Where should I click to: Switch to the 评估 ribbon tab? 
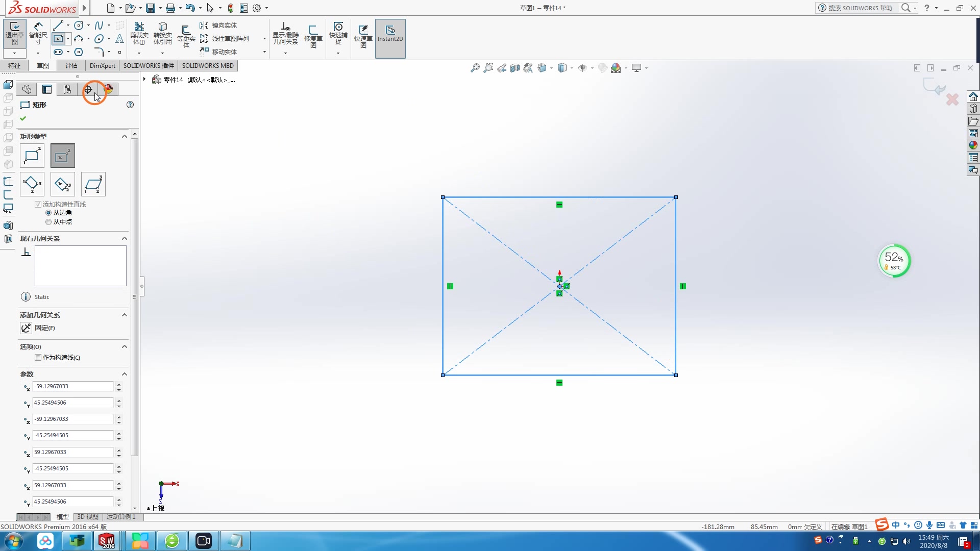click(71, 65)
